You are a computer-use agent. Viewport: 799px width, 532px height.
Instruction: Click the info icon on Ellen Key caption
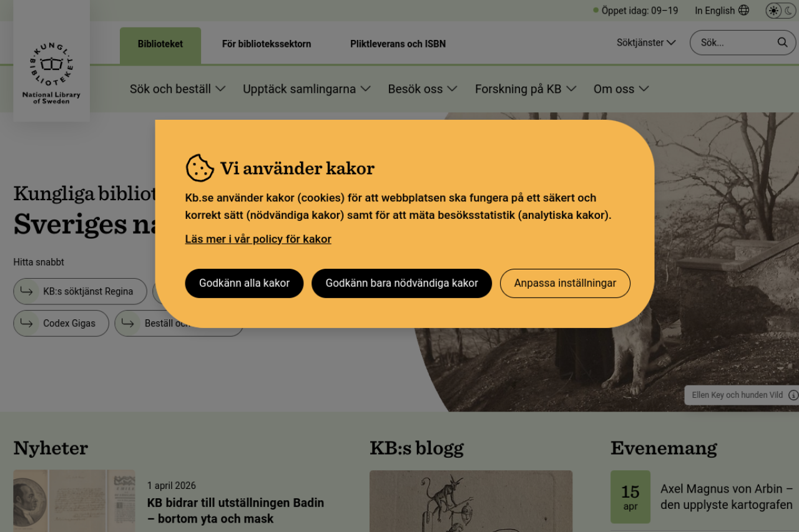click(x=793, y=395)
